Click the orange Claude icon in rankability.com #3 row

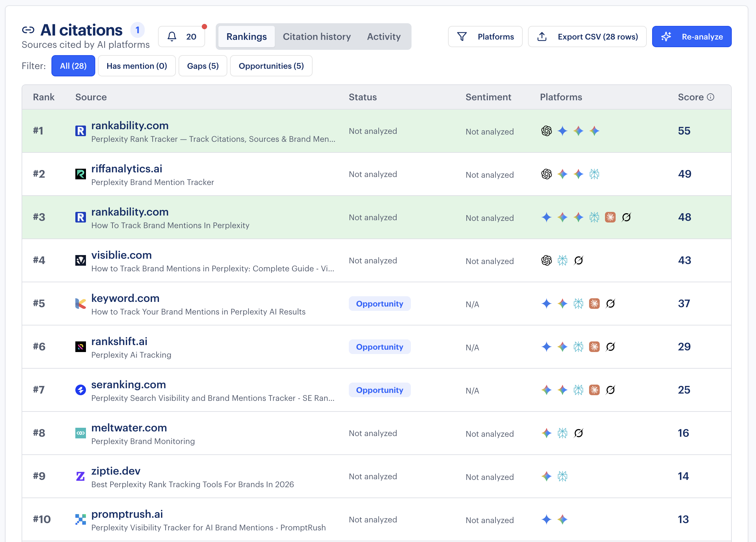[610, 217]
